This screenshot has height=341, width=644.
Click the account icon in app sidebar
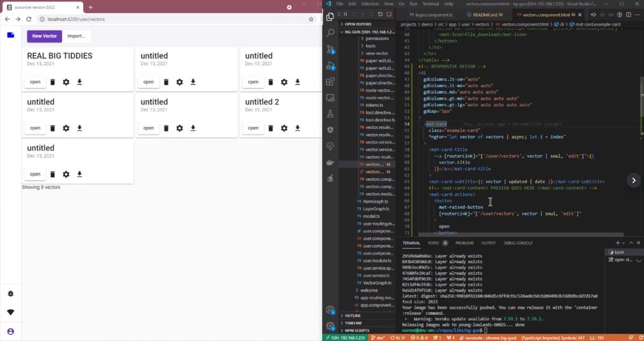coord(10,331)
